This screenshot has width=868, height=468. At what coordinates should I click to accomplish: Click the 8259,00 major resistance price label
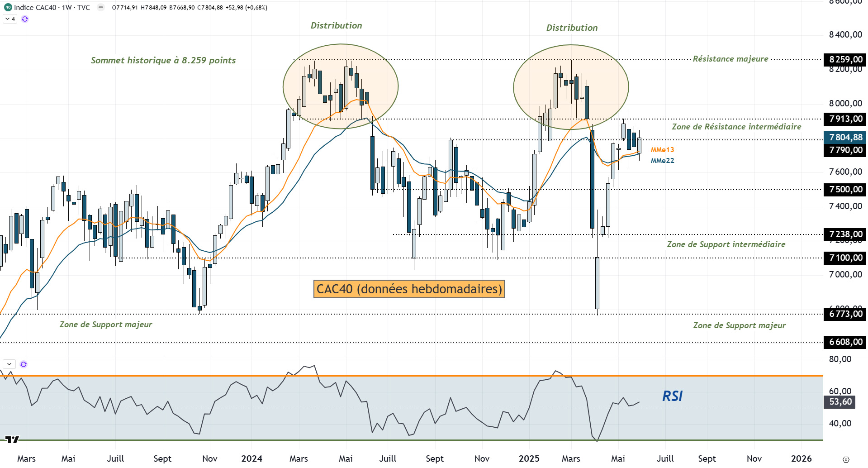(845, 59)
